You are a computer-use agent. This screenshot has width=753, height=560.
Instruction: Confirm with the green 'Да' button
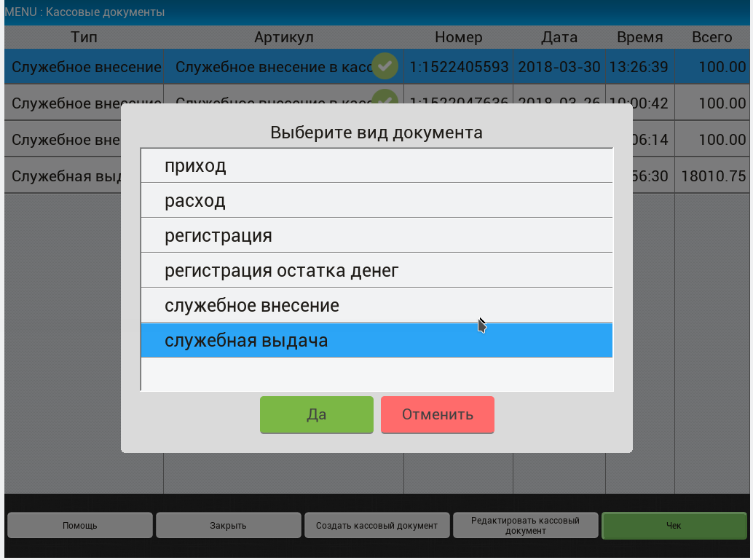pyautogui.click(x=317, y=414)
